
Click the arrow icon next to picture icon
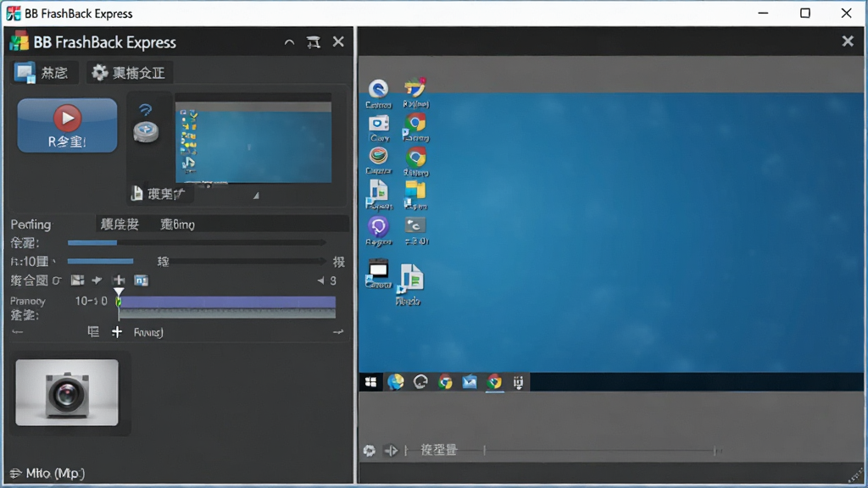click(x=97, y=280)
